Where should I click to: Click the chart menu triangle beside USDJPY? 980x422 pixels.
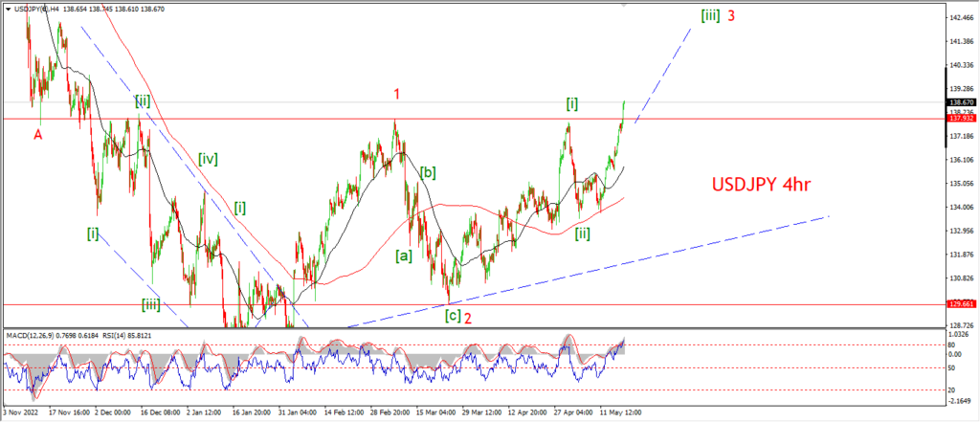[7, 8]
